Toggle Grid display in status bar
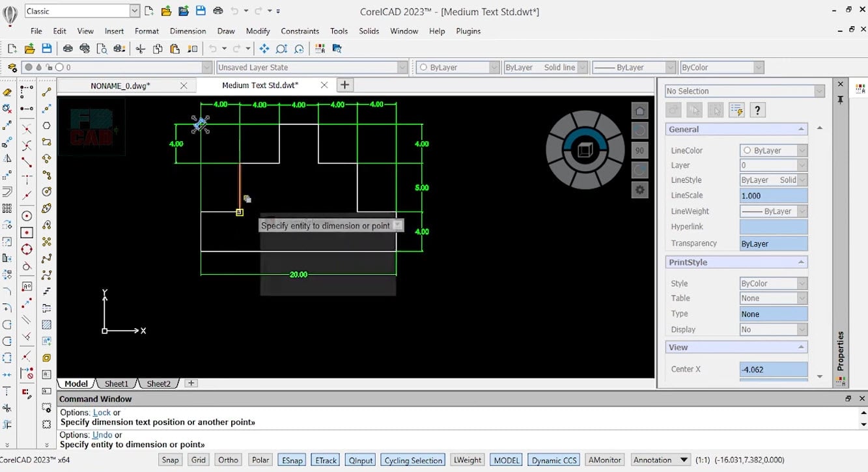868x472 pixels. pos(199,460)
